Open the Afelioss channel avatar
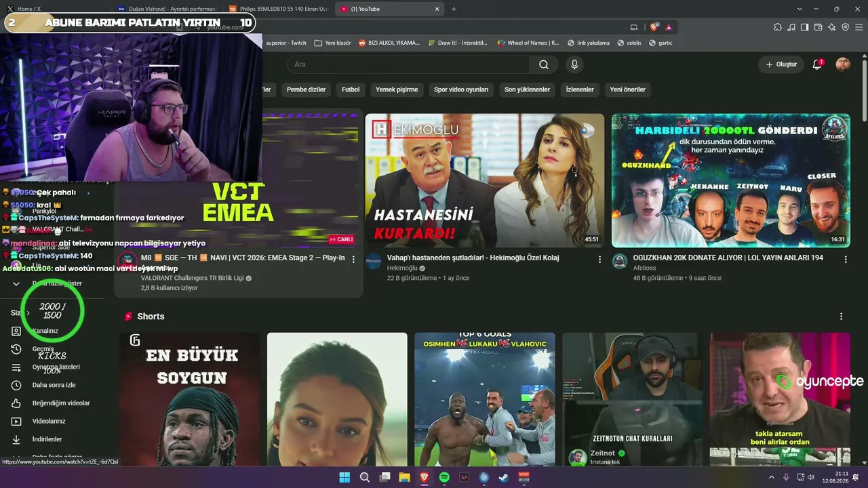Image resolution: width=868 pixels, height=488 pixels. tap(619, 262)
